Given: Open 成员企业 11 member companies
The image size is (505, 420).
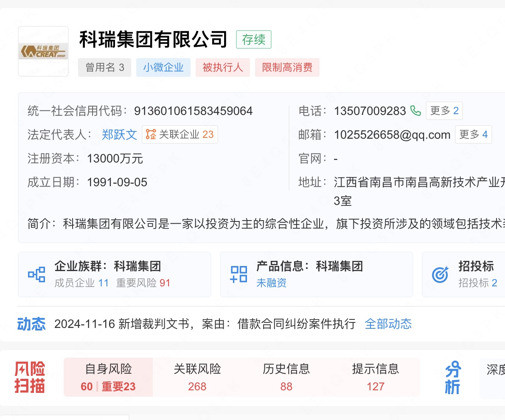Looking at the screenshot, I should [x=81, y=283].
